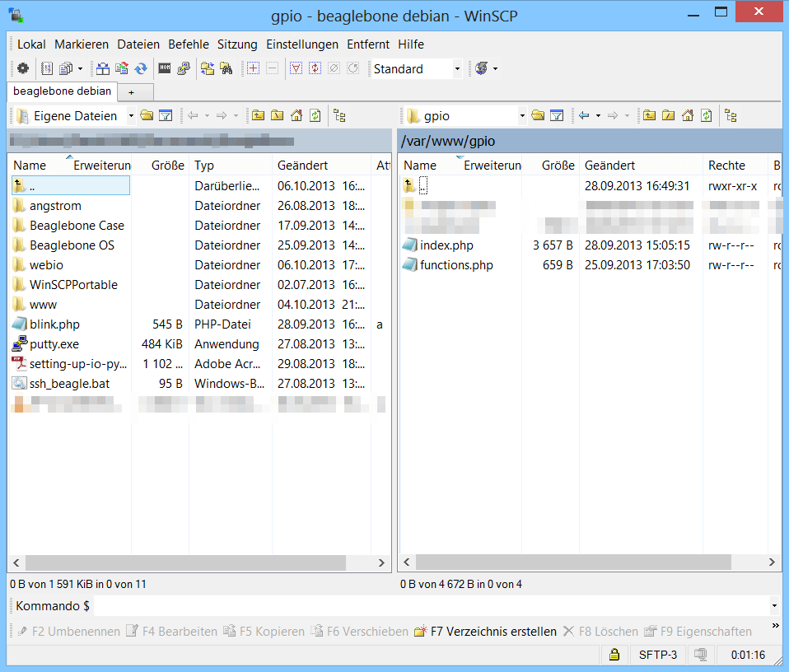789x672 pixels.
Task: Select the local blink.php file
Action: coord(54,324)
